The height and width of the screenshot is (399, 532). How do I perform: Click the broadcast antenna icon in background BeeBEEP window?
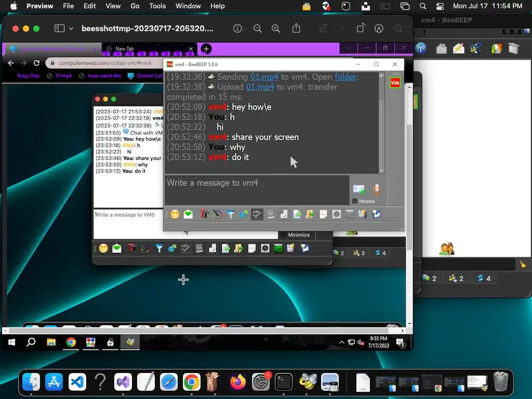[421, 48]
